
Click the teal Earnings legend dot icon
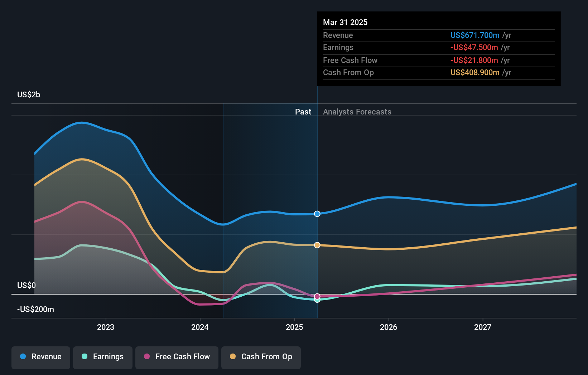point(84,357)
